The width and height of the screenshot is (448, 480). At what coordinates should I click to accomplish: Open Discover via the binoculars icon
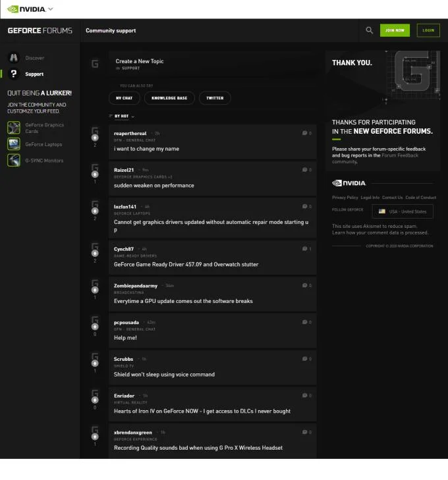[14, 57]
